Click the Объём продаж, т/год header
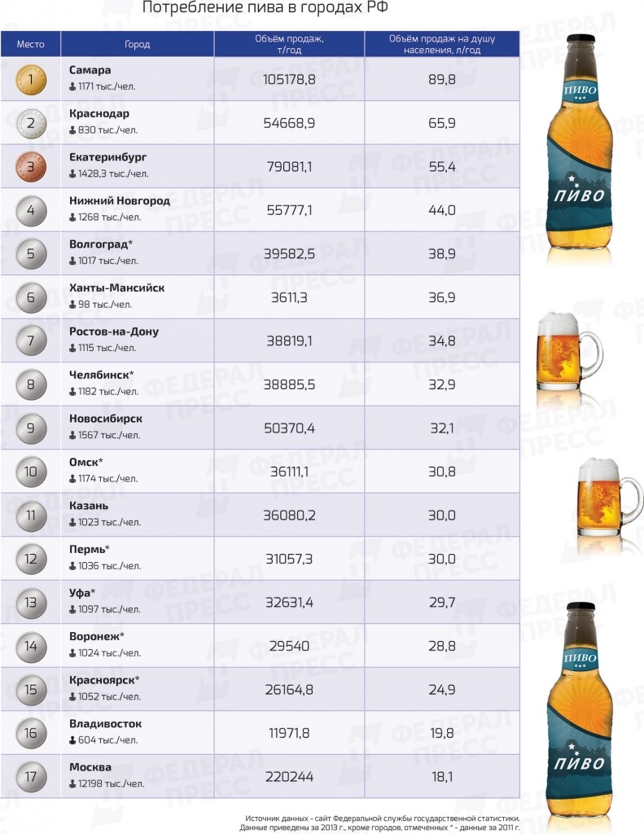This screenshot has width=644, height=834. tap(289, 44)
